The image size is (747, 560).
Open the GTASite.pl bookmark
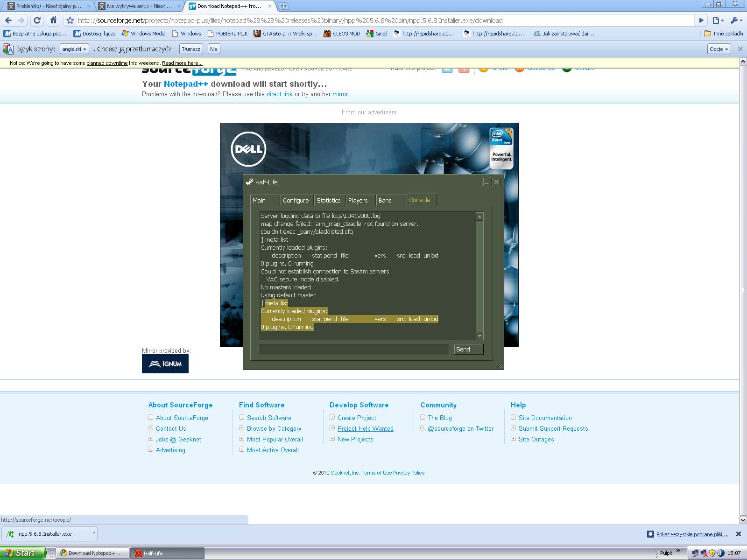[x=286, y=34]
